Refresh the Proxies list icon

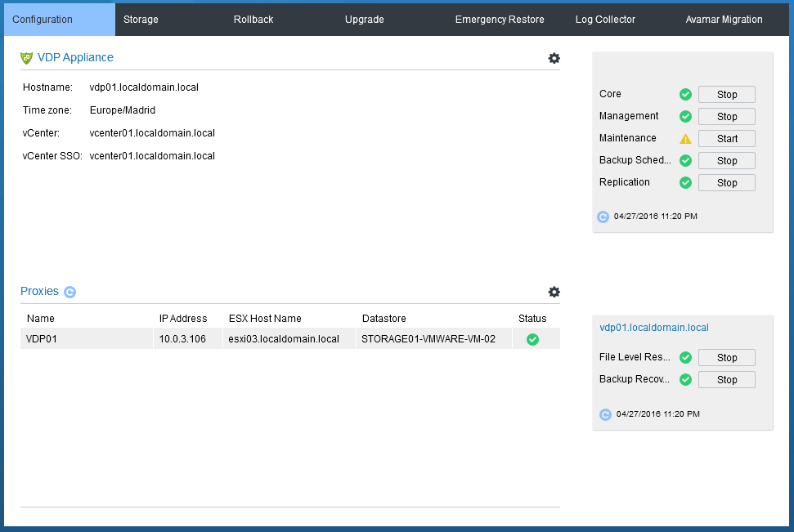pyautogui.click(x=70, y=292)
